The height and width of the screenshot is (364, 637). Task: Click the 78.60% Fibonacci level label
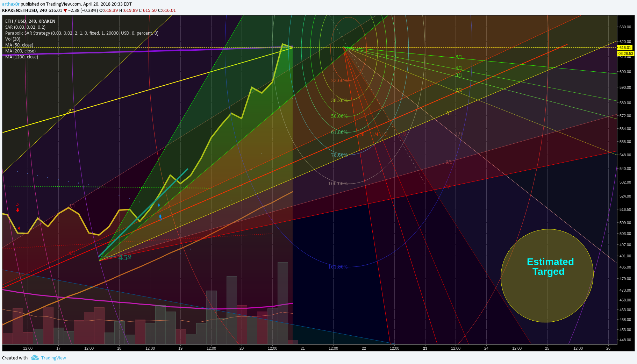[x=339, y=155]
